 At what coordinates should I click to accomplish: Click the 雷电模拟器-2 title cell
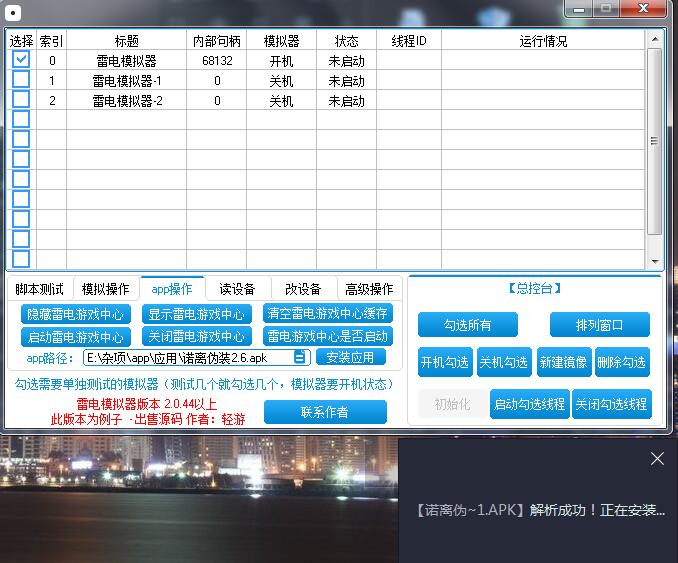126,101
